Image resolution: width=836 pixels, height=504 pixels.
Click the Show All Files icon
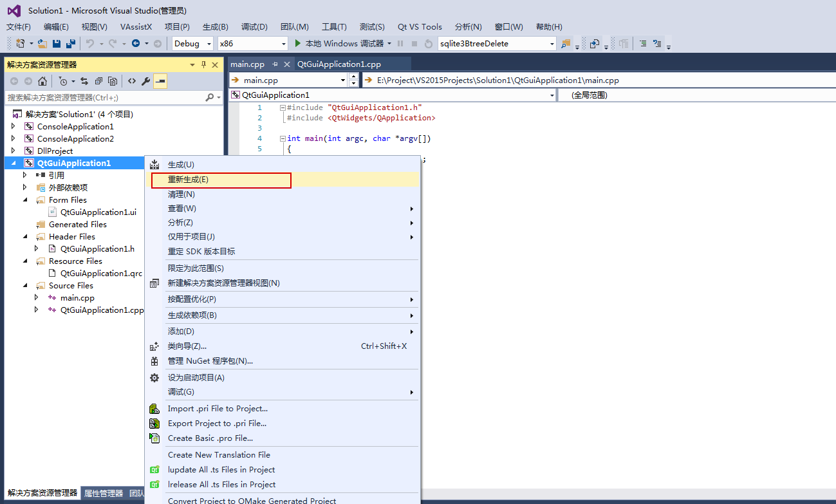[113, 81]
